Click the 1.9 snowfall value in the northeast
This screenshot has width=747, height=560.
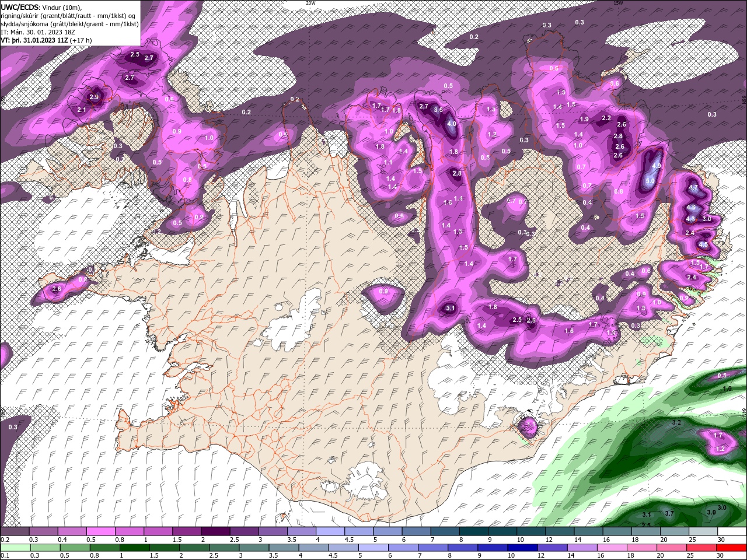tap(584, 119)
